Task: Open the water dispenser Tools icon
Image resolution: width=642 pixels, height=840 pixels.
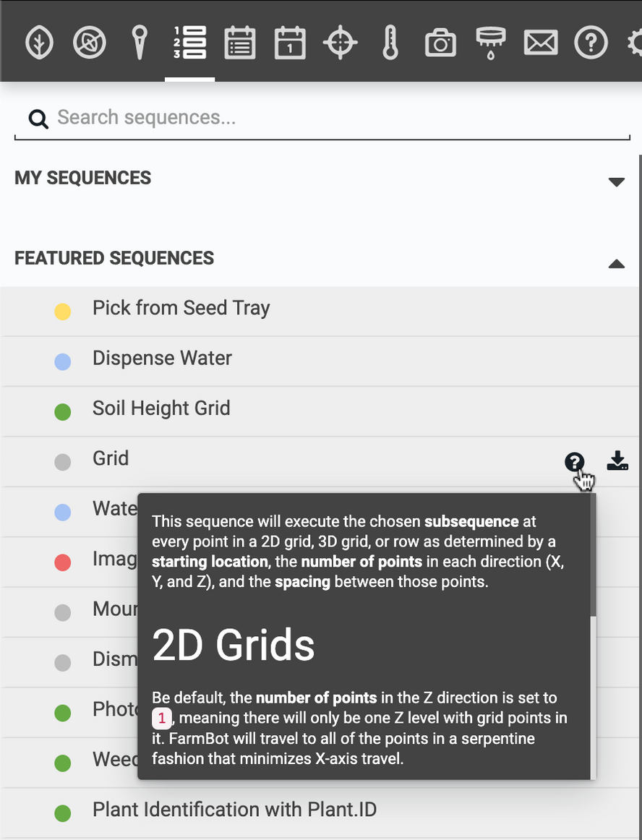Action: pyautogui.click(x=490, y=41)
